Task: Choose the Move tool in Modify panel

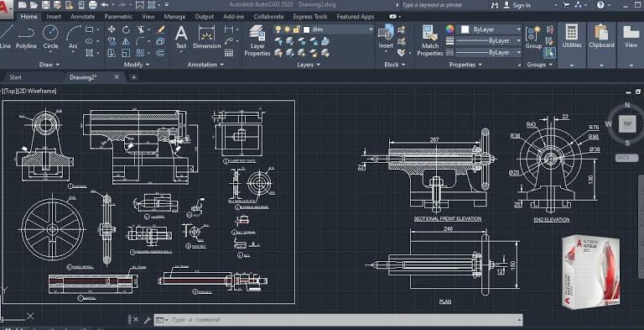Action: click(x=112, y=29)
